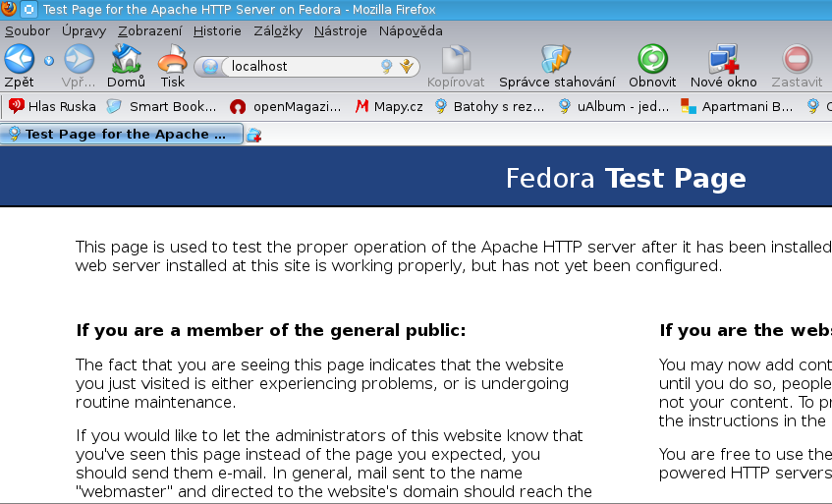Open the Apartmani B... bookmark

click(x=737, y=107)
